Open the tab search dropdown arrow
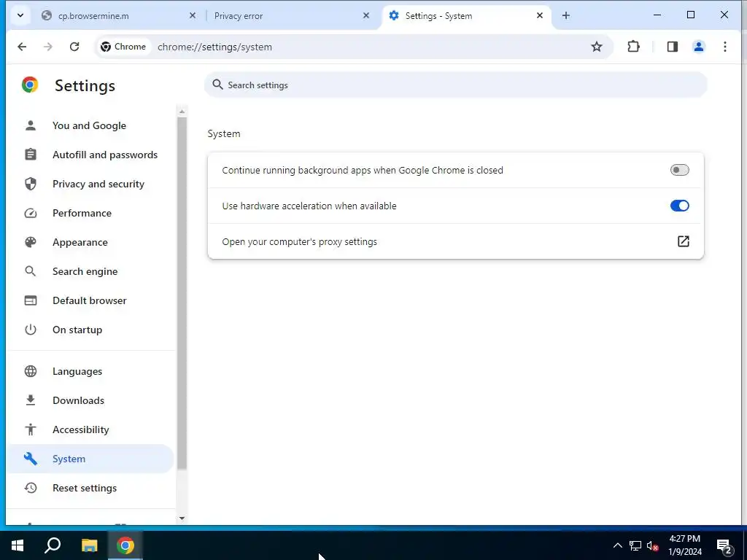 coord(20,15)
